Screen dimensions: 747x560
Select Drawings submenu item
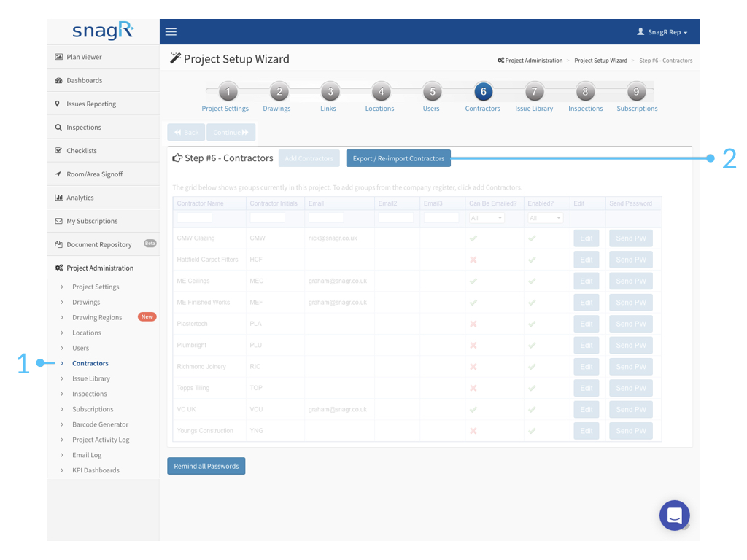pos(86,302)
